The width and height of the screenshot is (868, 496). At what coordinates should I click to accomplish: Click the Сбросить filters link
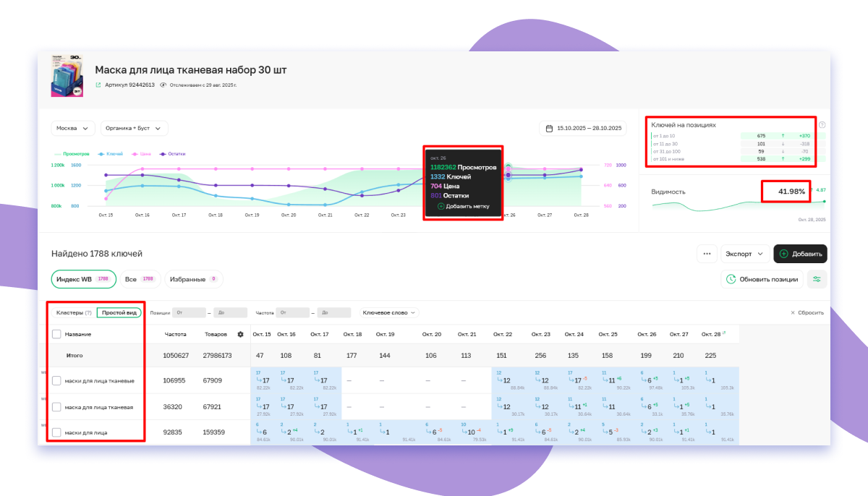coord(807,313)
